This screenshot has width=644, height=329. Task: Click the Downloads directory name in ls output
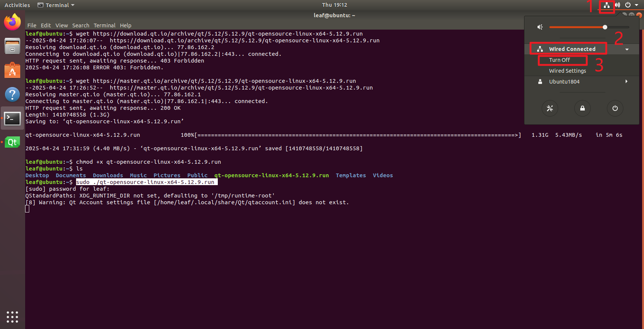[108, 175]
